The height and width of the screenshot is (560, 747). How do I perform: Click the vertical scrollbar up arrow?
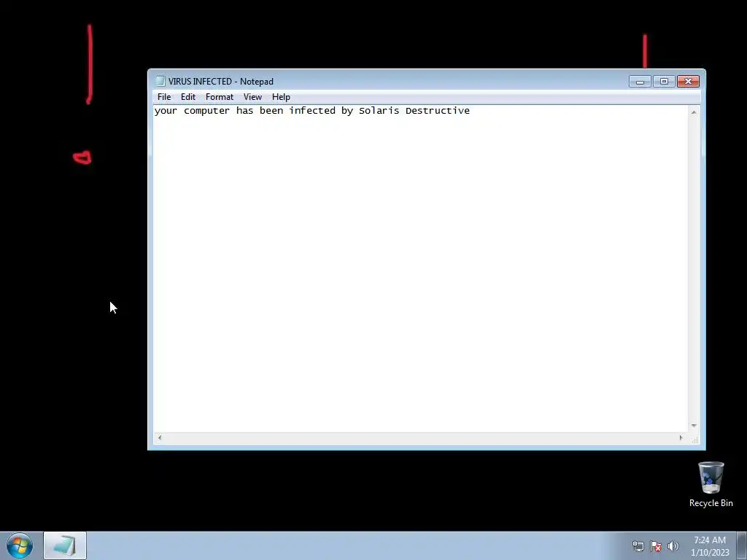tap(694, 112)
